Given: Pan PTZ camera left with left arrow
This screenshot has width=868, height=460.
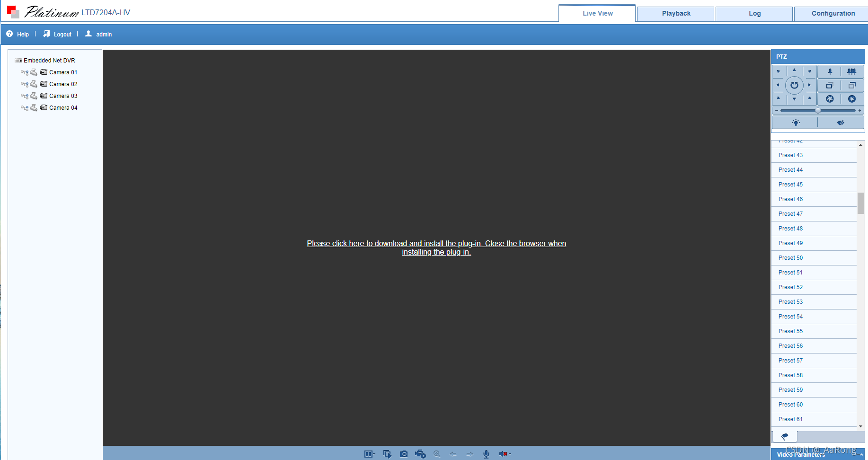Looking at the screenshot, I should [779, 85].
